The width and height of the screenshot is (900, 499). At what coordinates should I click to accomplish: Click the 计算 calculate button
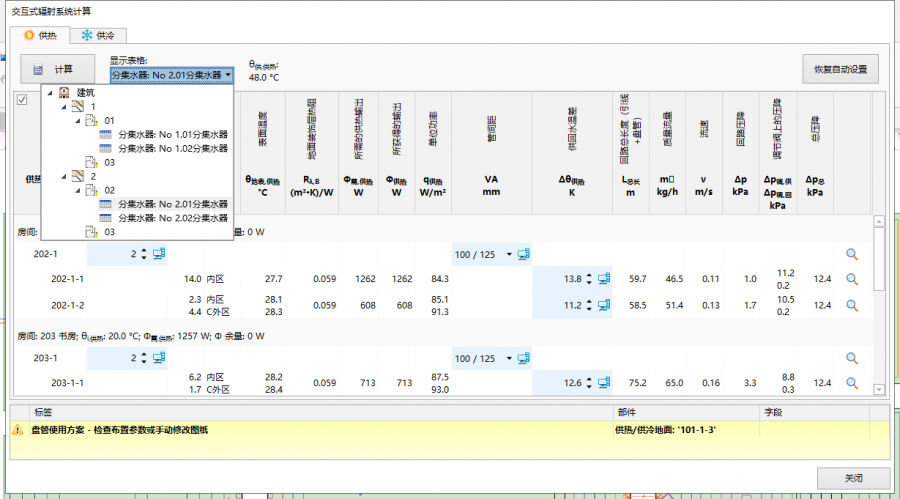[58, 69]
